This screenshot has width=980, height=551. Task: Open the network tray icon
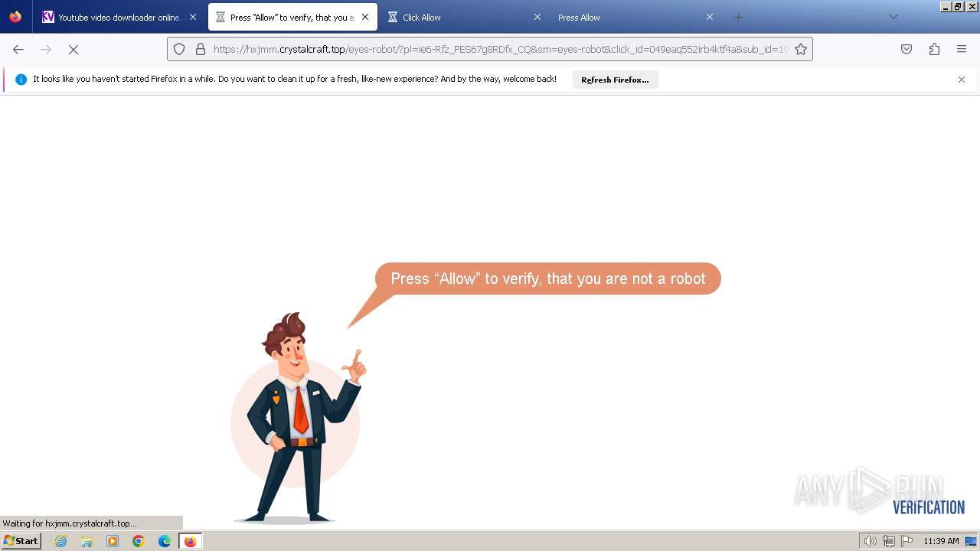pyautogui.click(x=888, y=541)
